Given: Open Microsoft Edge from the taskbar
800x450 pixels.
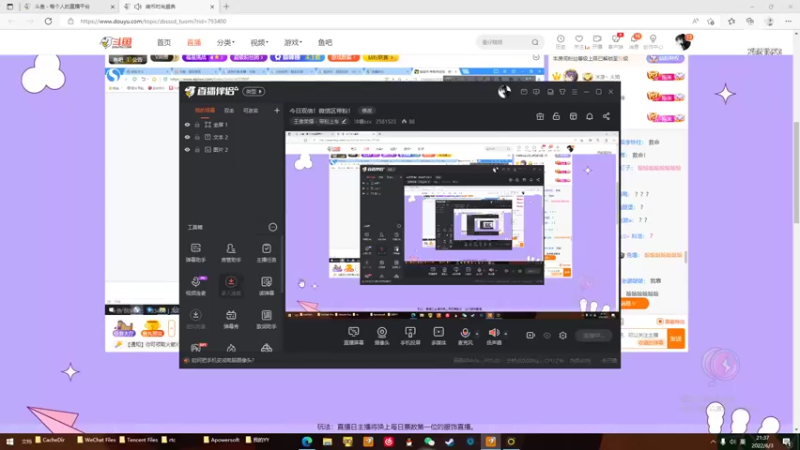Looking at the screenshot, I should pos(307,441).
